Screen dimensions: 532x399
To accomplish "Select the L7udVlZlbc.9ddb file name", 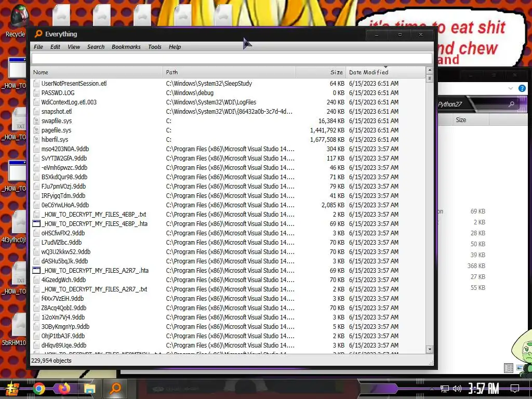I will (61, 243).
